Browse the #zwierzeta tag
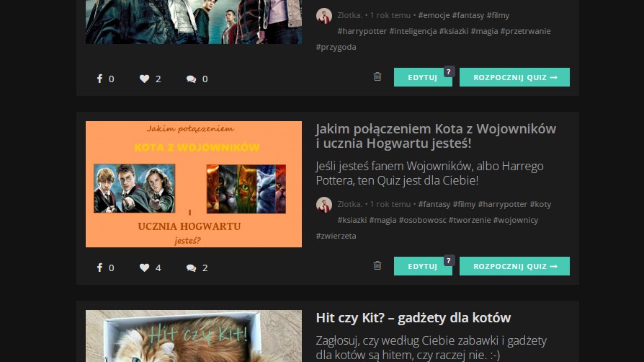This screenshot has height=362, width=644. 336,236
